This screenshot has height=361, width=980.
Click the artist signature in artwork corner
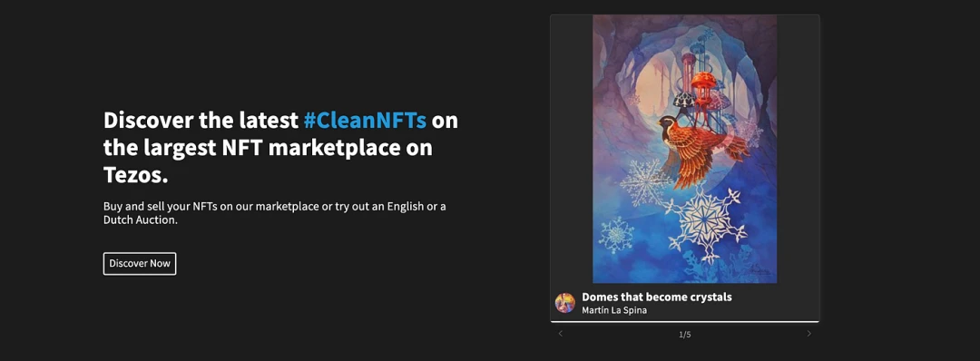tap(759, 269)
